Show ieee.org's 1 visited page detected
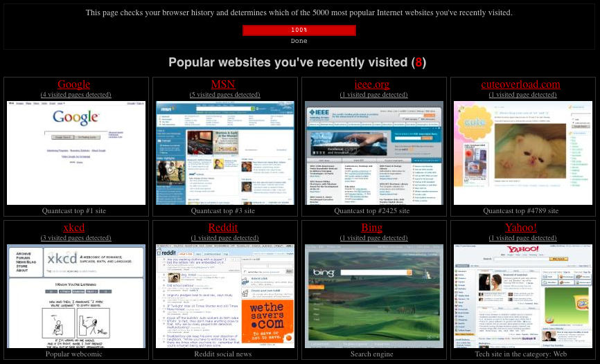 coord(374,95)
